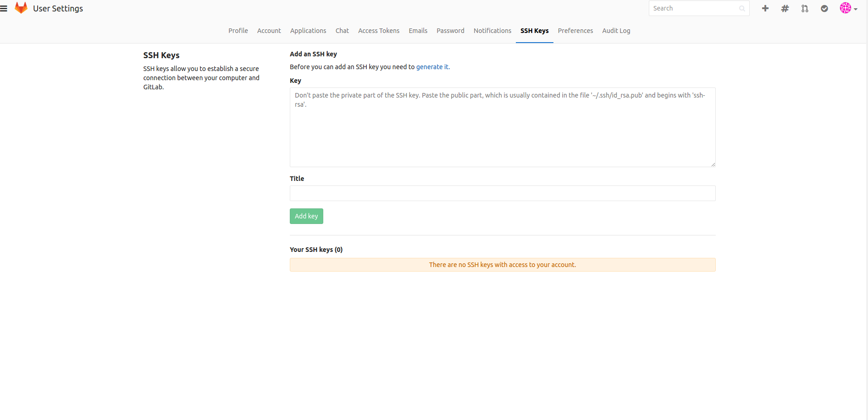This screenshot has height=420, width=868.
Task: Switch to the Profile tab
Action: (x=238, y=31)
